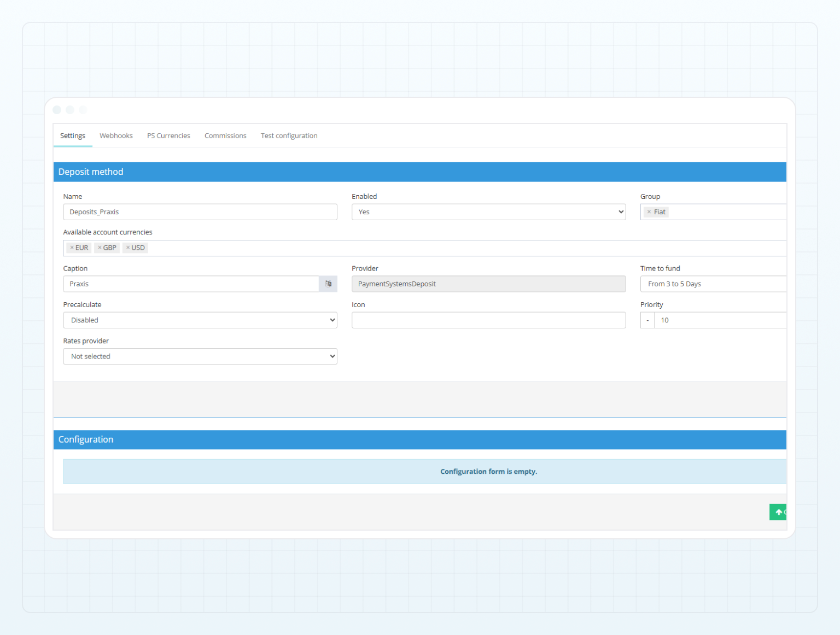
Task: Click inside the Available account currencies box
Action: [424, 248]
